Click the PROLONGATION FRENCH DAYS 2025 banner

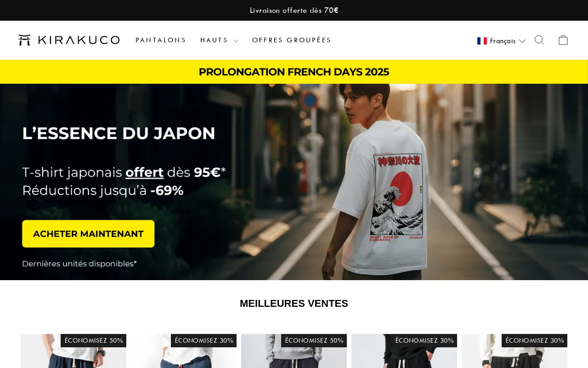click(x=294, y=72)
